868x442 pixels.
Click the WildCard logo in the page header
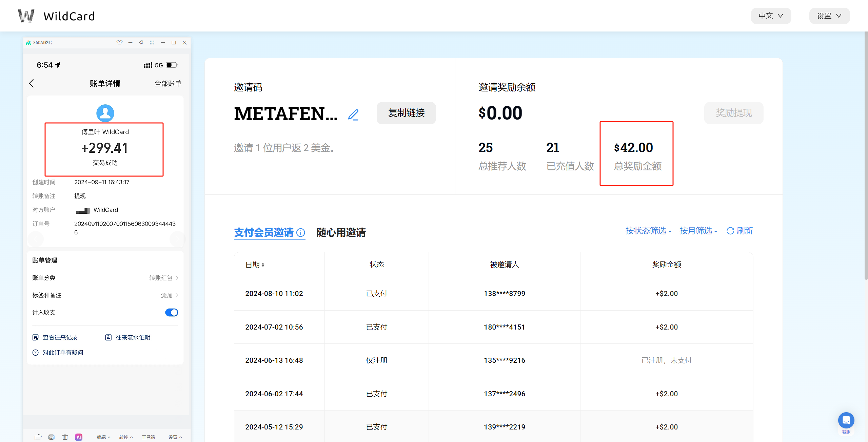pyautogui.click(x=56, y=16)
